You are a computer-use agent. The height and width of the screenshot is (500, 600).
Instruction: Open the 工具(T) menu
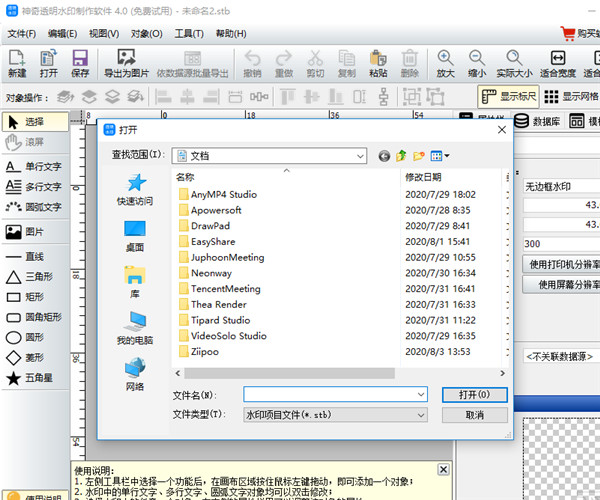click(x=189, y=34)
